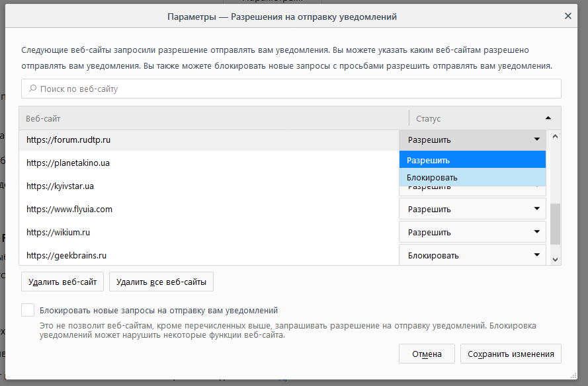The image size is (588, 386).
Task: Choose Блокировать in the open dropdown list
Action: pos(472,177)
